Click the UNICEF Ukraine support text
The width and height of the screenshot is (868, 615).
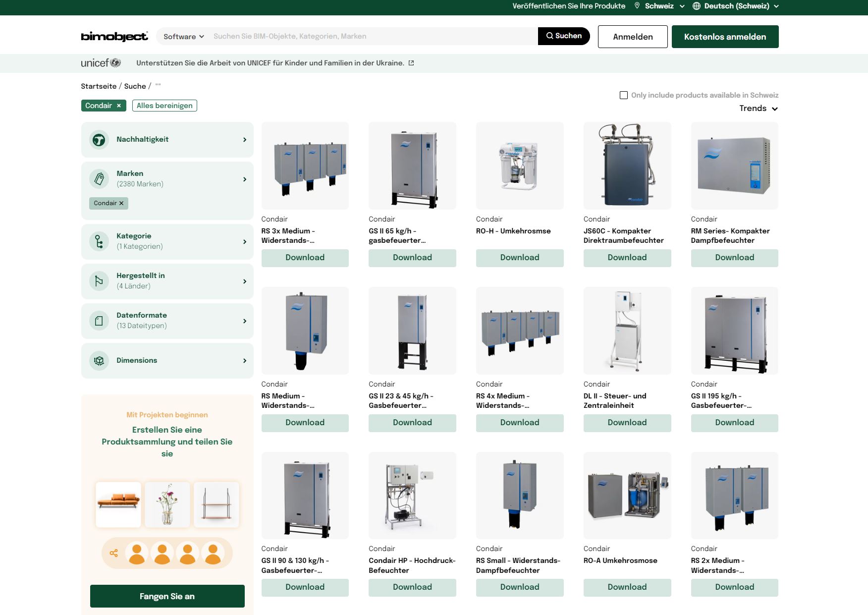271,63
